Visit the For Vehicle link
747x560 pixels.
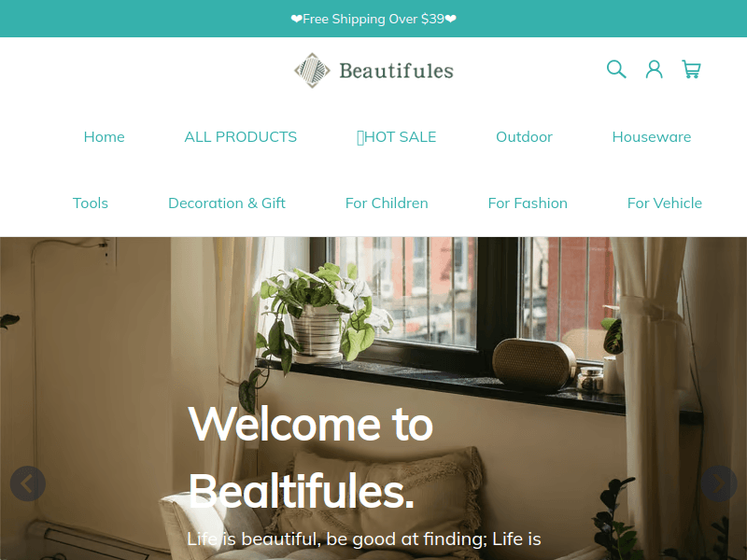click(664, 203)
